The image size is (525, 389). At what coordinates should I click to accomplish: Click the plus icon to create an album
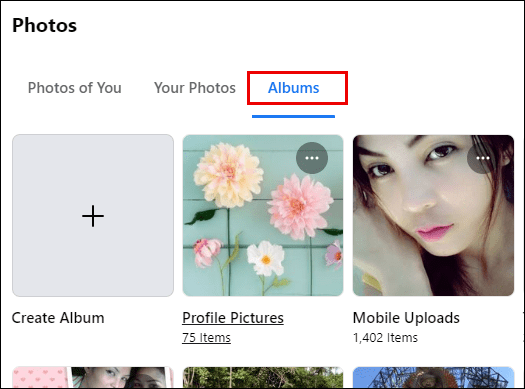coord(93,216)
